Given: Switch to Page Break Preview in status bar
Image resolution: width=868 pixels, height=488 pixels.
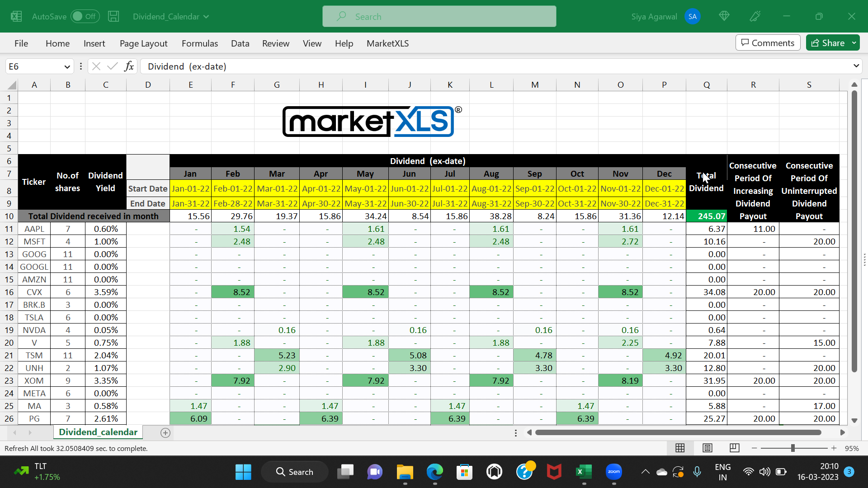Looking at the screenshot, I should (735, 448).
